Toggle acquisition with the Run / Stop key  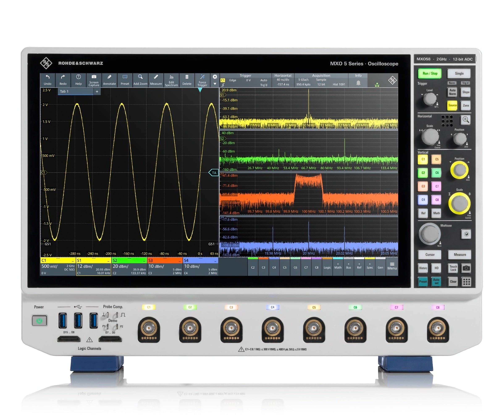coord(430,73)
